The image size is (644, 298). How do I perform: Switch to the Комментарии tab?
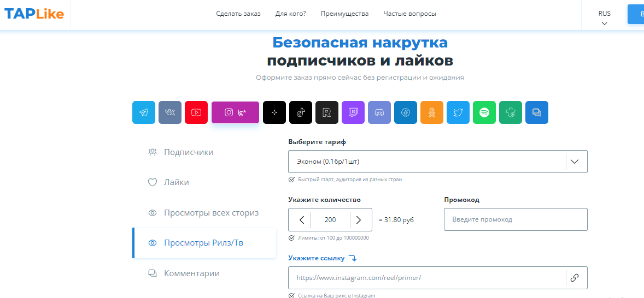point(204,273)
